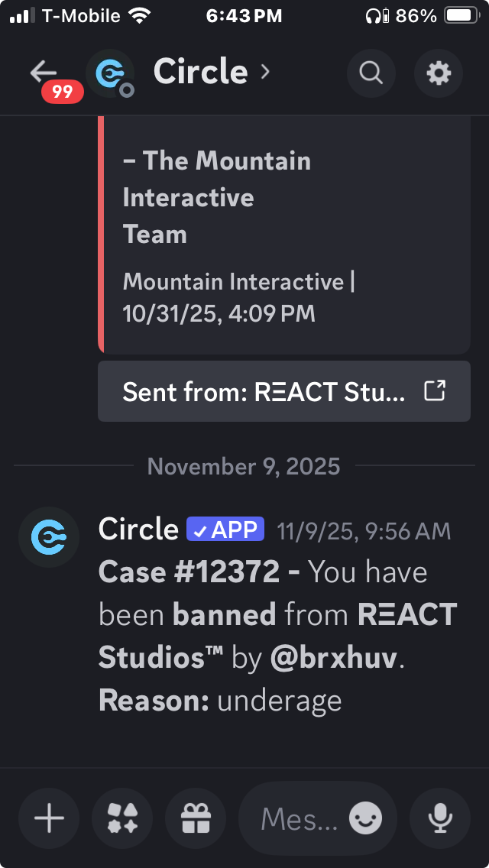Tap the red 99 unread badge
This screenshot has height=868, width=489.
63,92
